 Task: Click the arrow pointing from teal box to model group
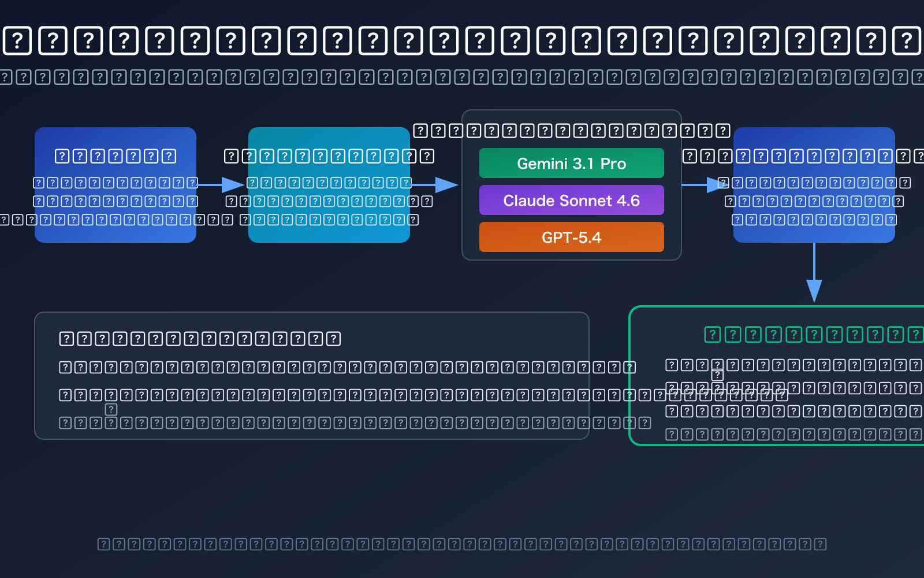pyautogui.click(x=436, y=185)
